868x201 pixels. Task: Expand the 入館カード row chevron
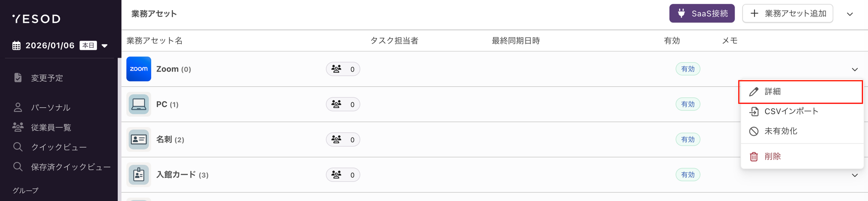coord(855,175)
